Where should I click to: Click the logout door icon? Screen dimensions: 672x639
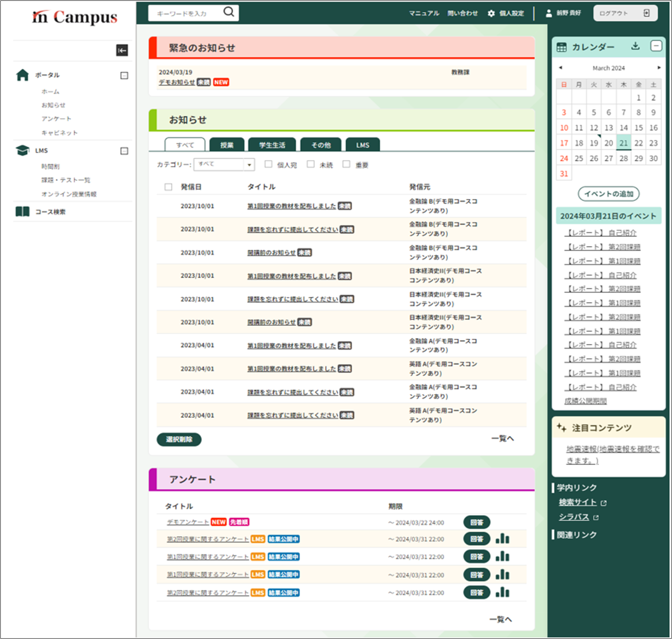point(646,13)
